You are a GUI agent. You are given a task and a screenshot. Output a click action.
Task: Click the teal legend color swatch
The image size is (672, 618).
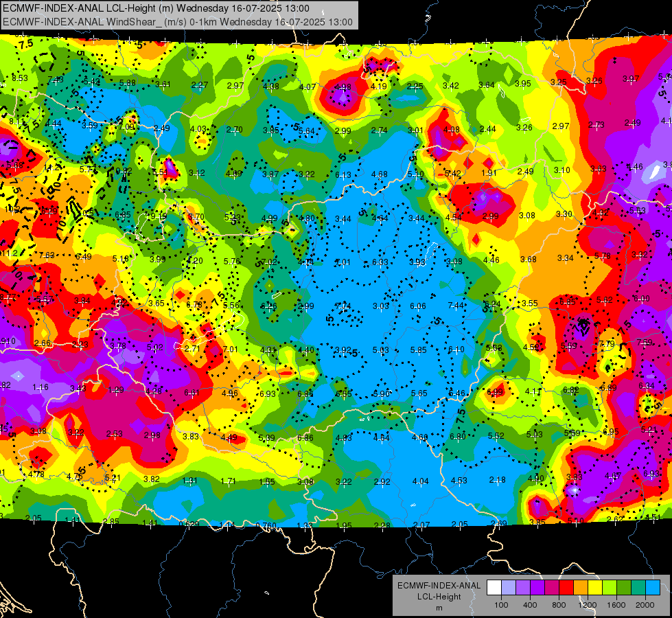click(638, 588)
